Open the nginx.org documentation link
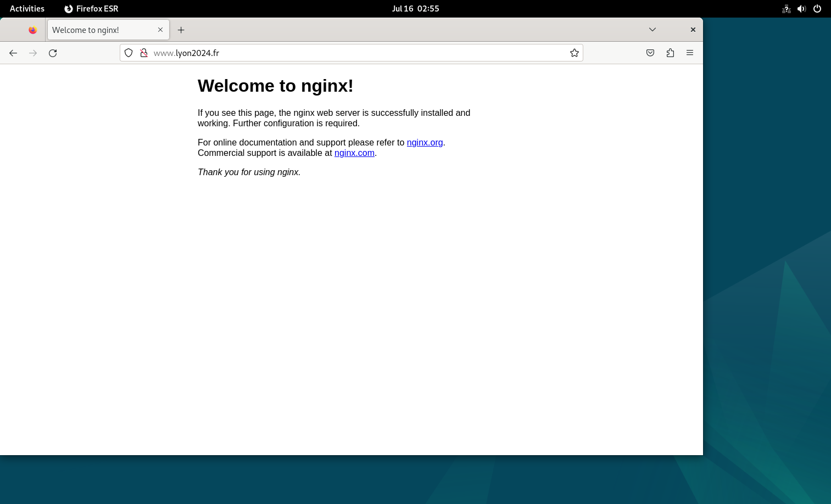 coord(425,142)
